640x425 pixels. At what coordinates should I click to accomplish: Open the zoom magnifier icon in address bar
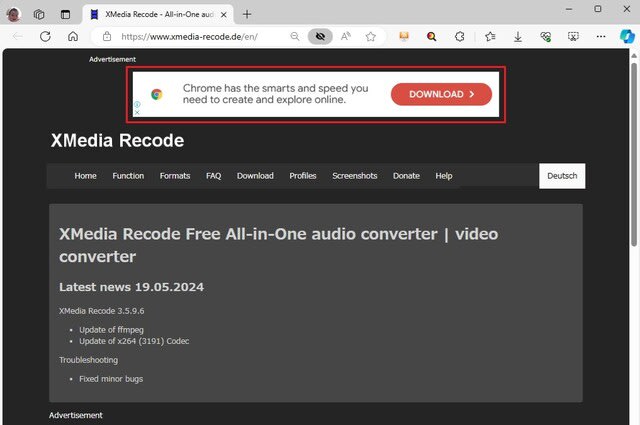295,37
